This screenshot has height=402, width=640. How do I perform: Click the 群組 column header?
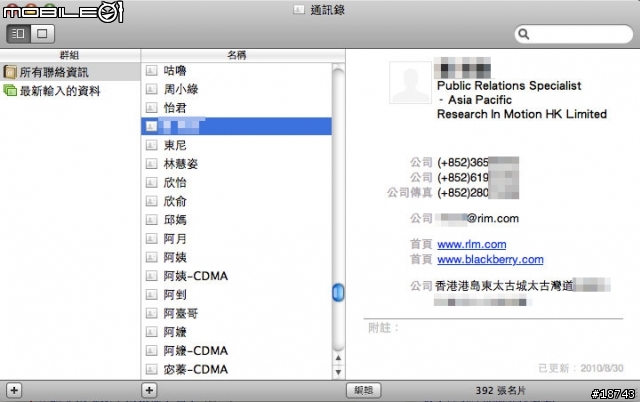click(x=70, y=55)
